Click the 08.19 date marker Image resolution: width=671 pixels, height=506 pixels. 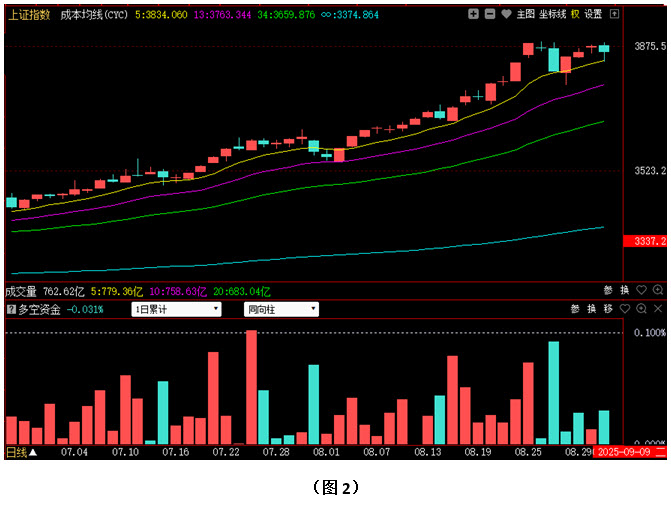(478, 452)
